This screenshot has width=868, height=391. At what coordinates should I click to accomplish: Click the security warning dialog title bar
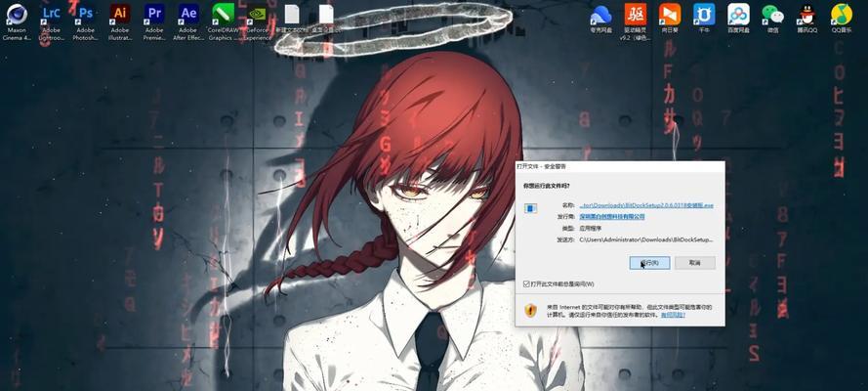click(x=619, y=166)
